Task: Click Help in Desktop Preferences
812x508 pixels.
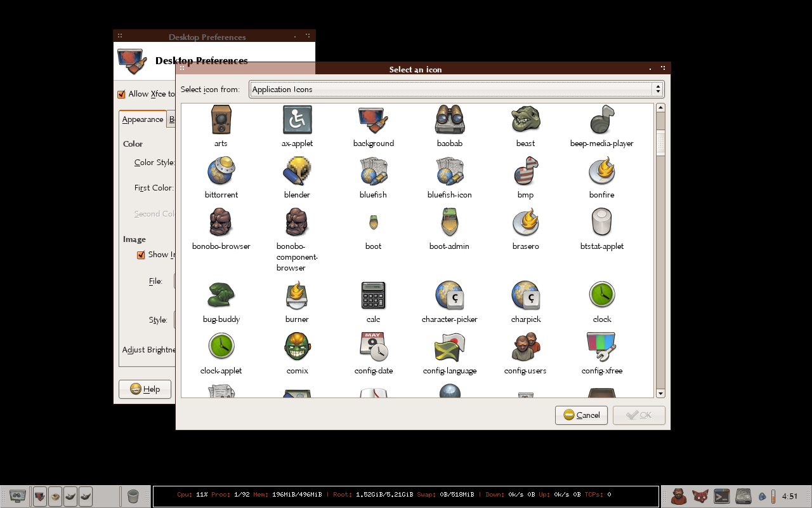Action: click(145, 389)
